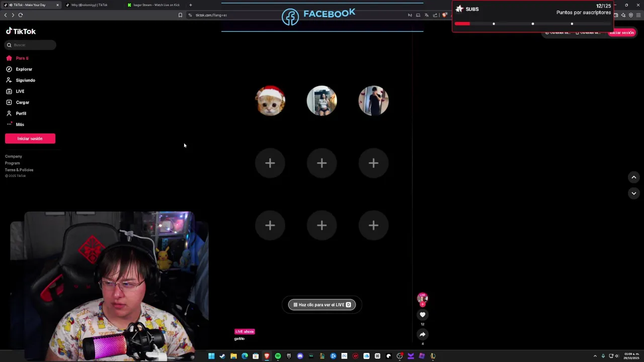
Task: Click the Haz clic para ver el LIVE button
Action: point(322,305)
